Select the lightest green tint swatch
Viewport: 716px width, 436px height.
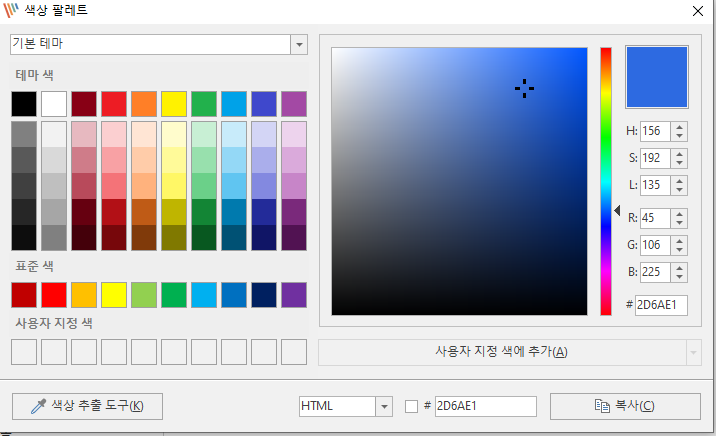click(x=204, y=134)
